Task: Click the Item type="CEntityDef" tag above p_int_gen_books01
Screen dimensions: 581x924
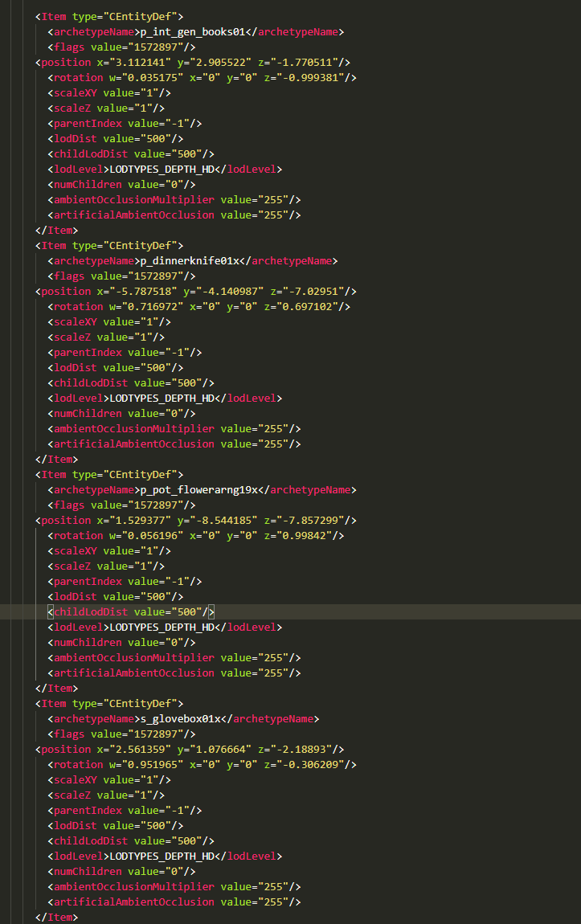Action: [109, 17]
